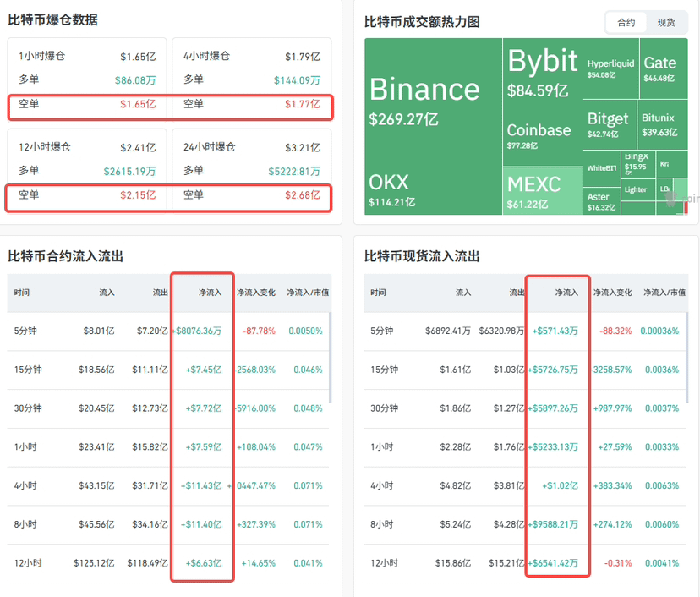
Task: Click contract net inflow +$6.63亿
Action: [x=204, y=563]
